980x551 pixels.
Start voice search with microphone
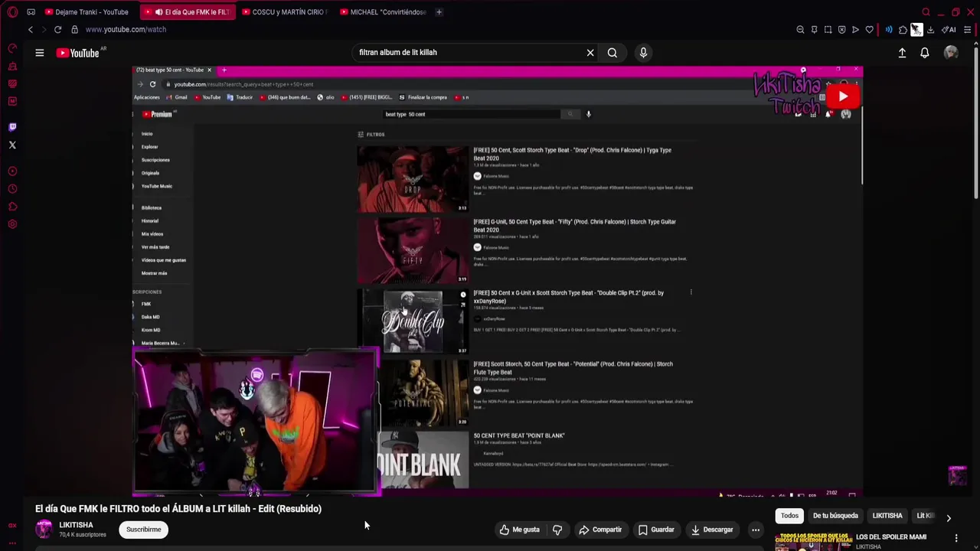643,53
